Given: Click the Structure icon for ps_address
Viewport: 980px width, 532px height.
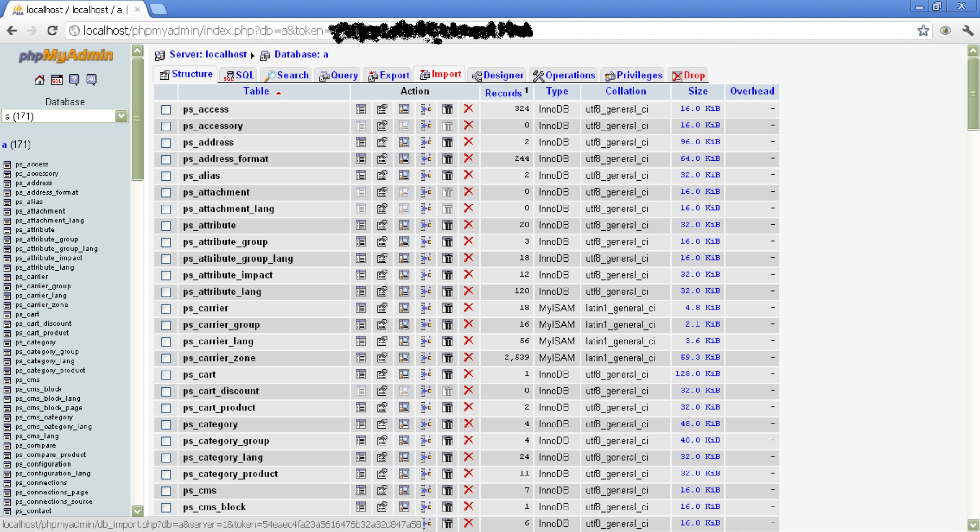Looking at the screenshot, I should (382, 142).
